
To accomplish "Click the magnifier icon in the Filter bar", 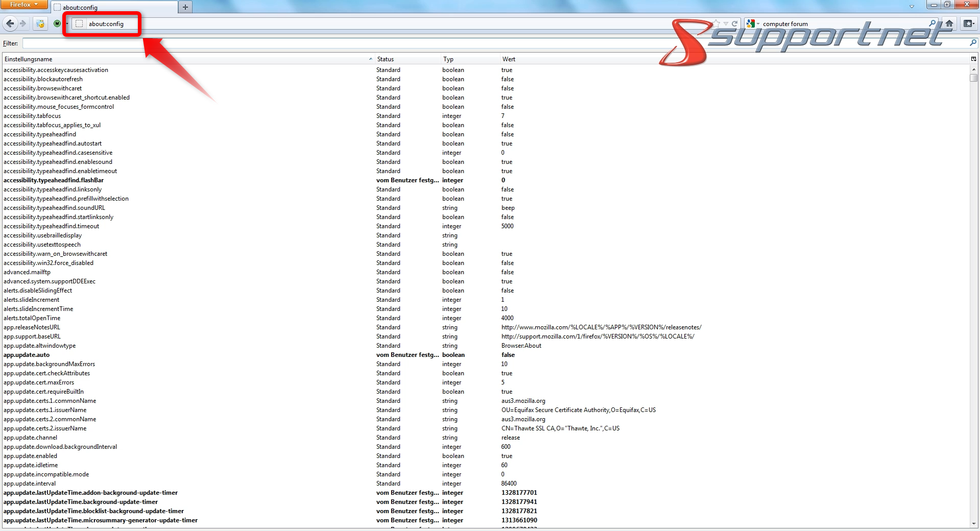I will pos(973,43).
